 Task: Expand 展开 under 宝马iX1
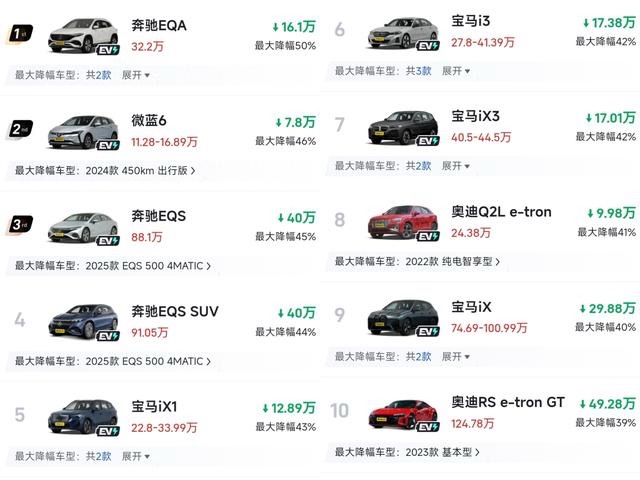pos(136,456)
